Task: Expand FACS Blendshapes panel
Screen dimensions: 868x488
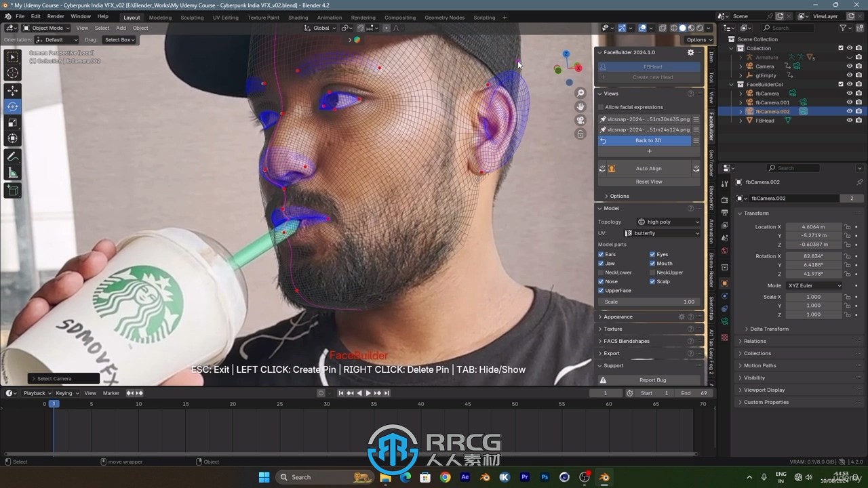Action: (x=626, y=341)
